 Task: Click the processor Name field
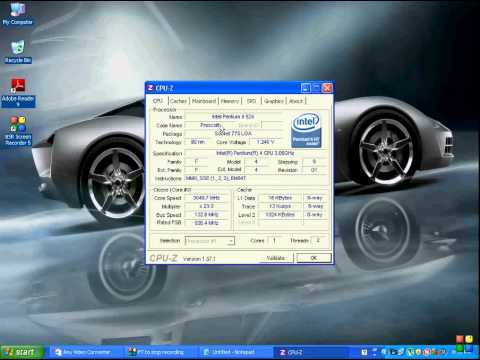click(x=233, y=117)
